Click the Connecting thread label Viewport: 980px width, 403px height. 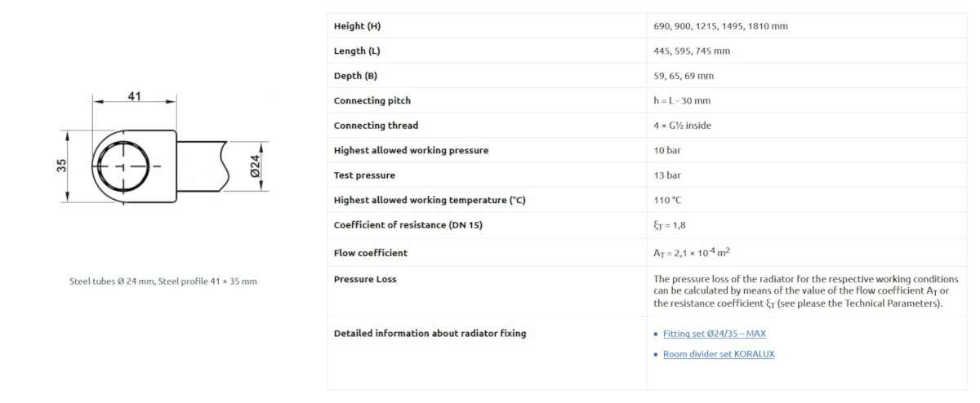click(x=376, y=126)
